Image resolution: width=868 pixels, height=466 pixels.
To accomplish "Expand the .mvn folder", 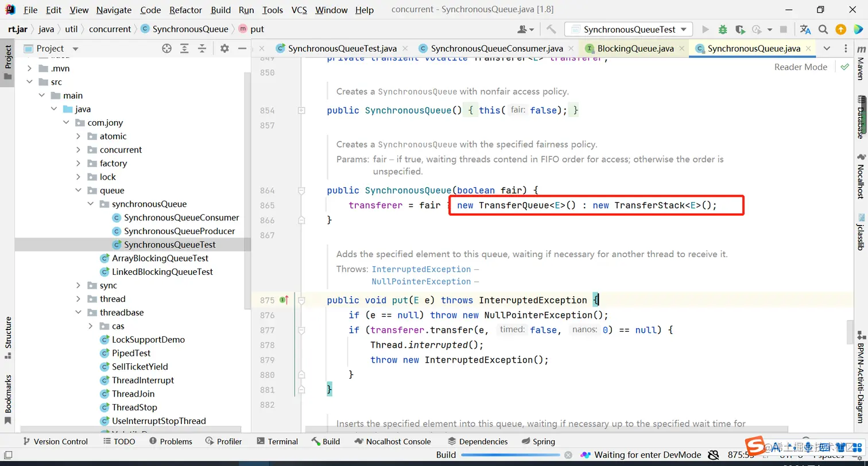I will 29,68.
